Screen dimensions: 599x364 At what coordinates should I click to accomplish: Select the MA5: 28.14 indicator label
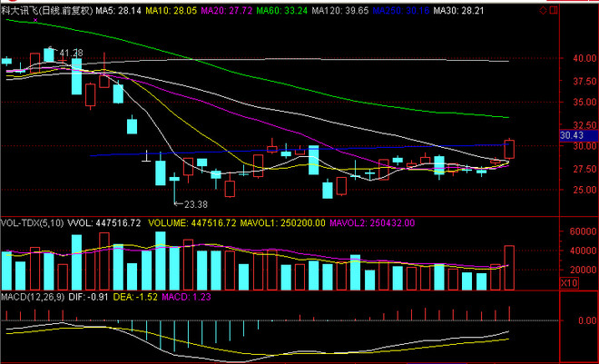point(118,11)
